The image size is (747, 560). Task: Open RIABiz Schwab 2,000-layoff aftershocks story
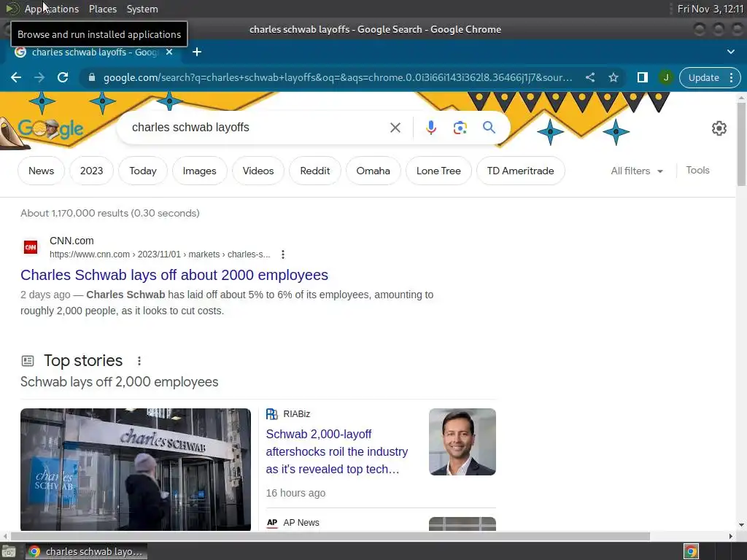coord(337,451)
